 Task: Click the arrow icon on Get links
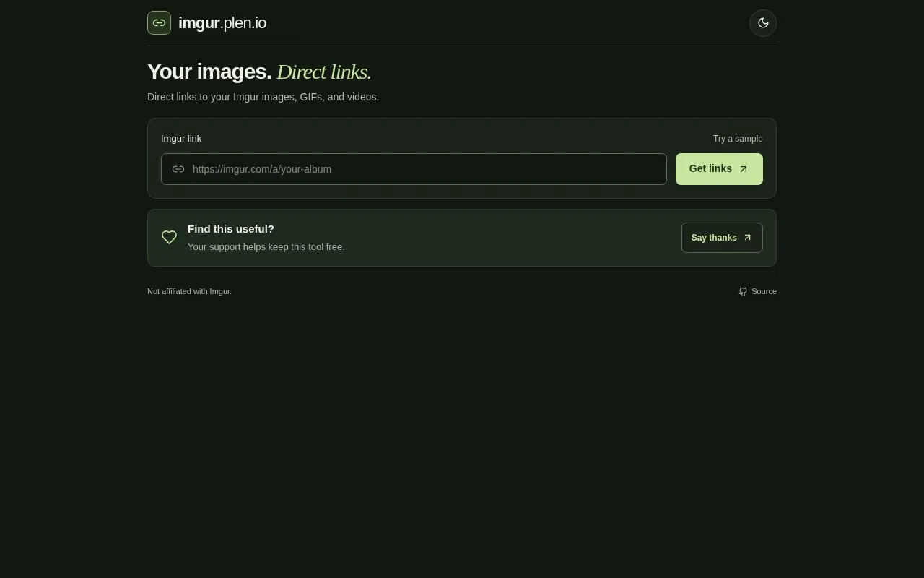click(744, 169)
